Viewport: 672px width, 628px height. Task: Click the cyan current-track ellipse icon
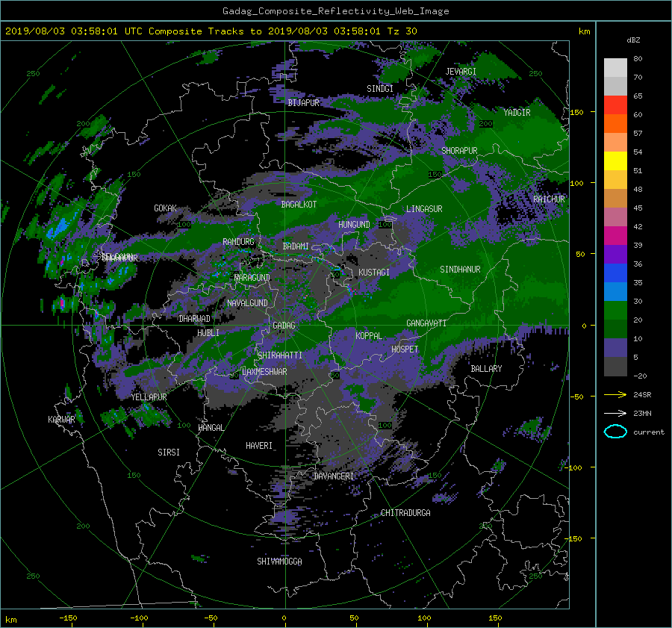pos(615,432)
